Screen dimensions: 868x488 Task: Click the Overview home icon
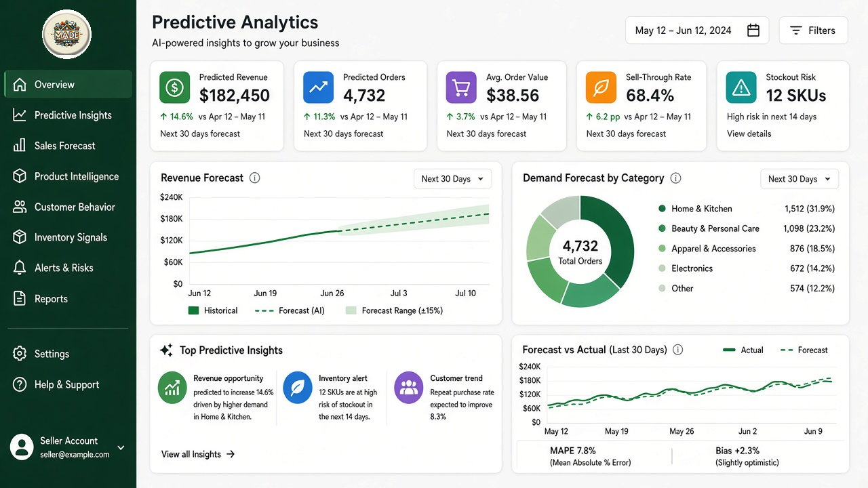20,85
